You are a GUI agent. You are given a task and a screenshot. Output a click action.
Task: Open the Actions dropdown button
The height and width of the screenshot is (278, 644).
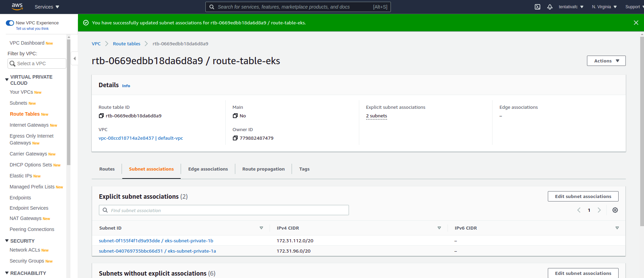606,61
